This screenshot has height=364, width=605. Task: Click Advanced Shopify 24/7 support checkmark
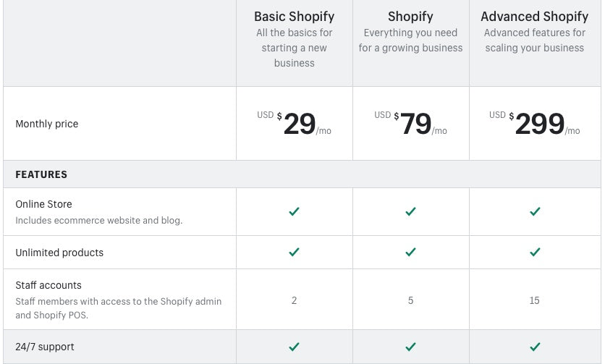pyautogui.click(x=535, y=347)
